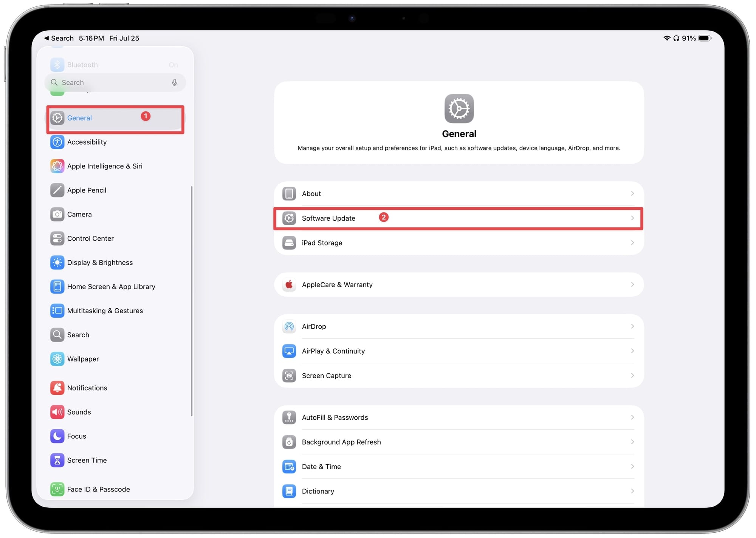
Task: Tap the 5:16 PM clock in status bar
Action: click(x=91, y=39)
